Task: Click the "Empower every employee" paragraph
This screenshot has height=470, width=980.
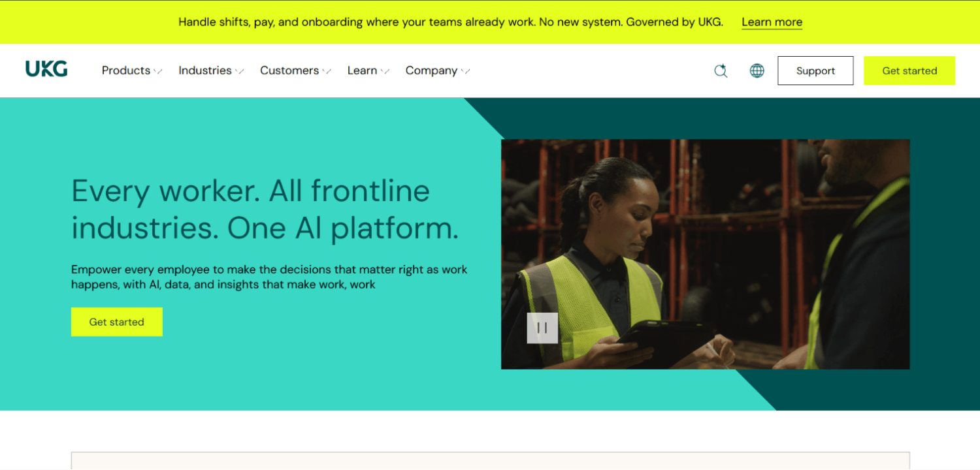Action: 269,277
